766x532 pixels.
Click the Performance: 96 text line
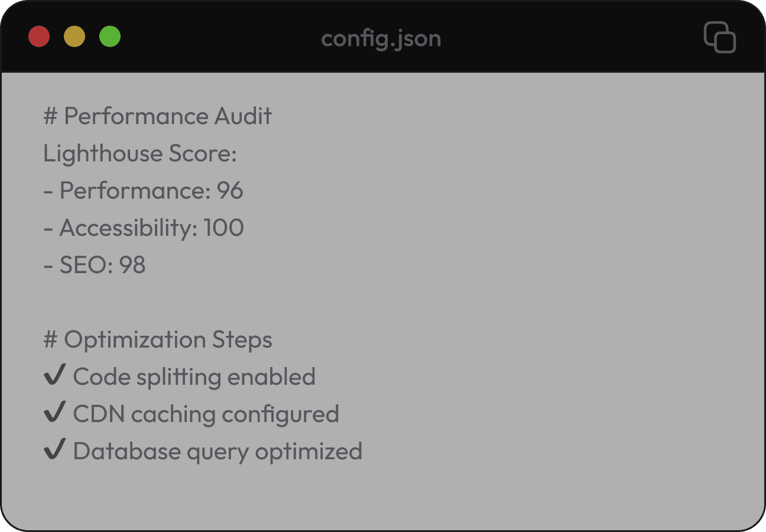143,190
